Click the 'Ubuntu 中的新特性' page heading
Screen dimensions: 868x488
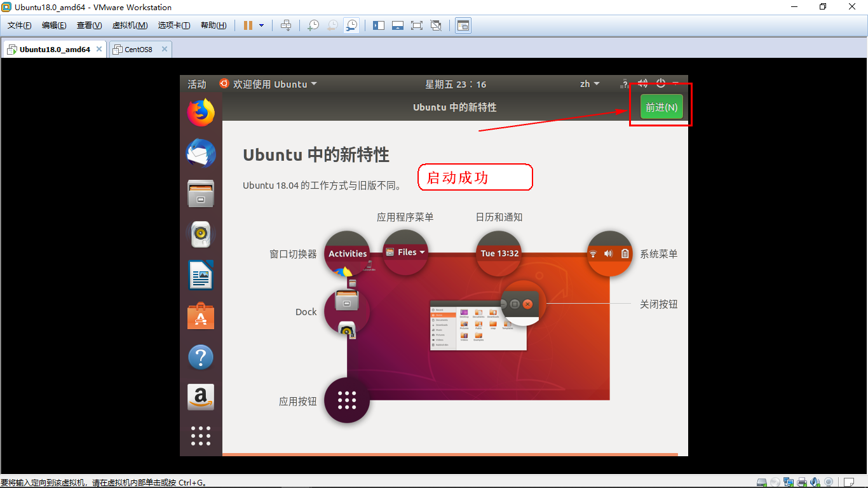coord(316,155)
